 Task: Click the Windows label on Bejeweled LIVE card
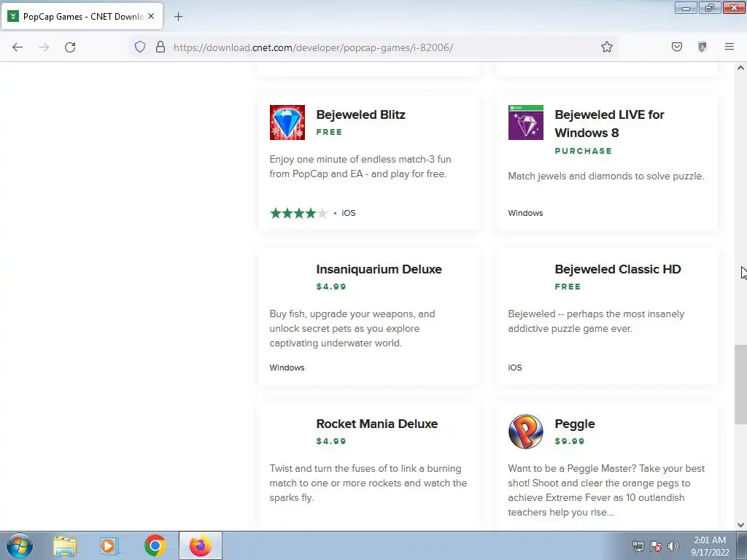pos(525,213)
